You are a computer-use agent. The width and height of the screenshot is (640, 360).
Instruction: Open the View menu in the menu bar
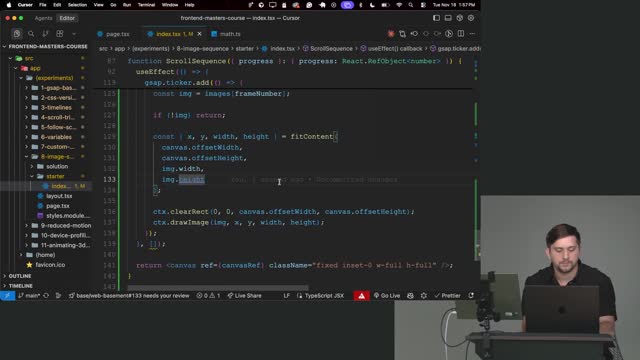98,5
